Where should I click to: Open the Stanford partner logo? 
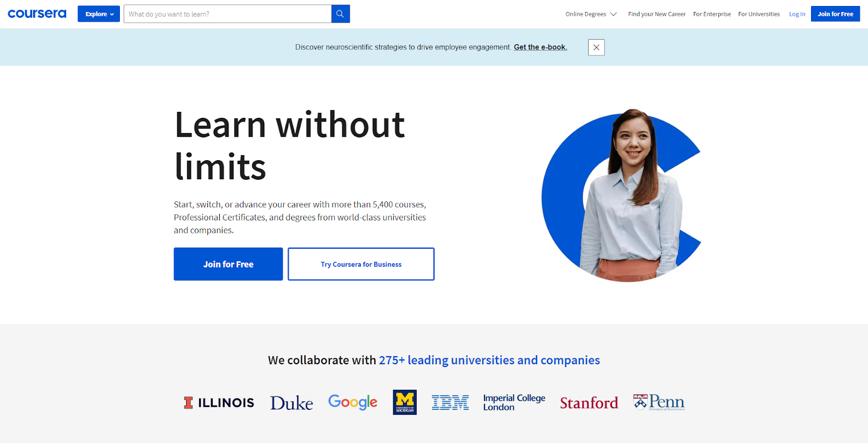tap(589, 403)
